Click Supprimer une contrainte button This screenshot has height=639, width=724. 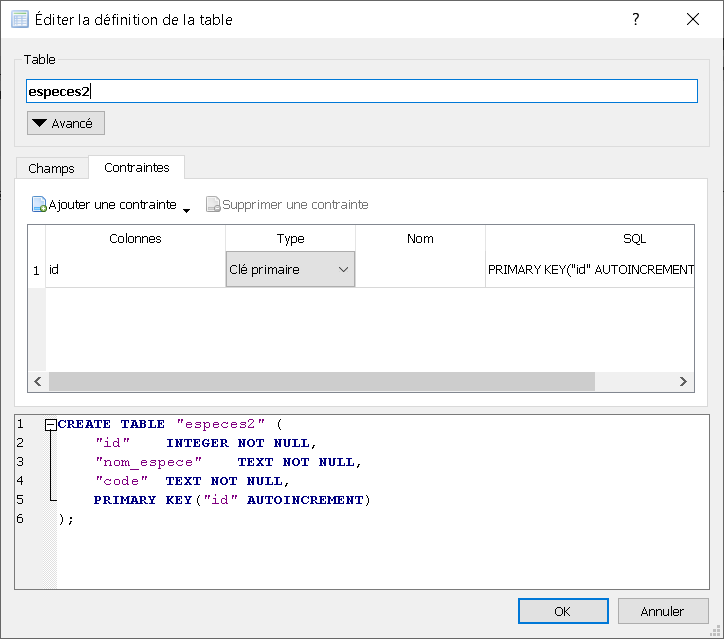pyautogui.click(x=287, y=205)
